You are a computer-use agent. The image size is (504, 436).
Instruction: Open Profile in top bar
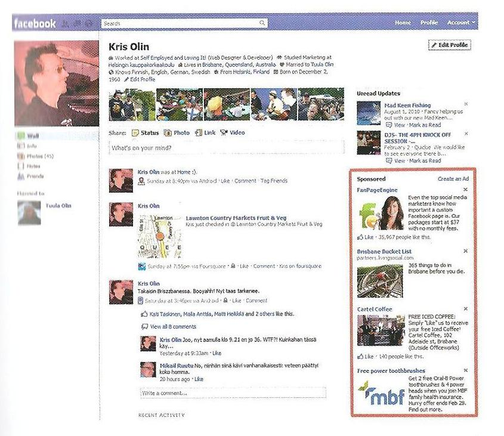pyautogui.click(x=429, y=23)
